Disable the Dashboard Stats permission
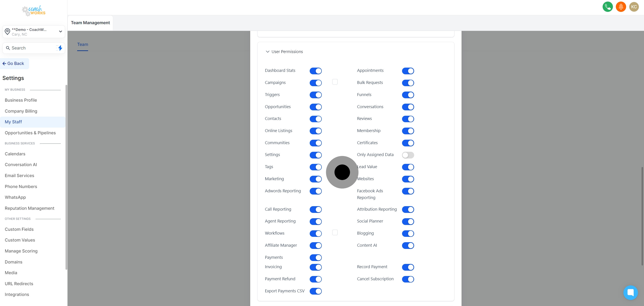 [x=316, y=71]
